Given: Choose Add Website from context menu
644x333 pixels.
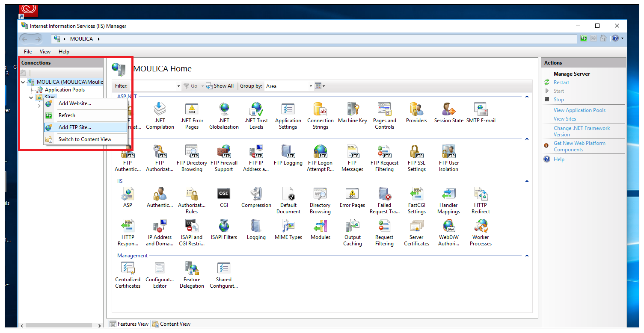Looking at the screenshot, I should tap(86, 103).
